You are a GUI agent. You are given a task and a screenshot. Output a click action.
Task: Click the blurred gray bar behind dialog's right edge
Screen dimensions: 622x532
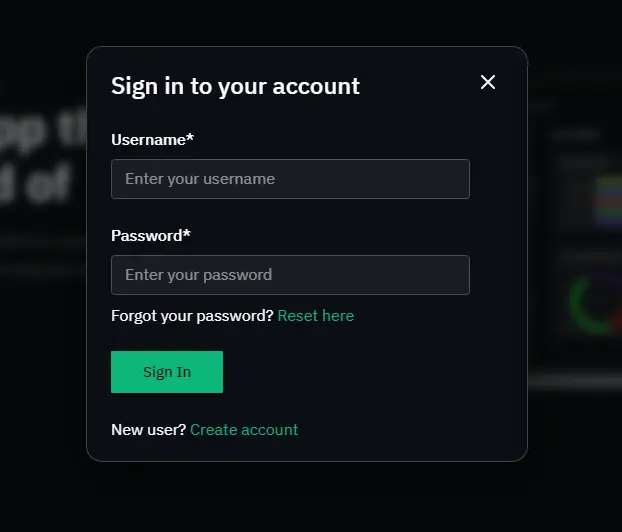pyautogui.click(x=575, y=382)
